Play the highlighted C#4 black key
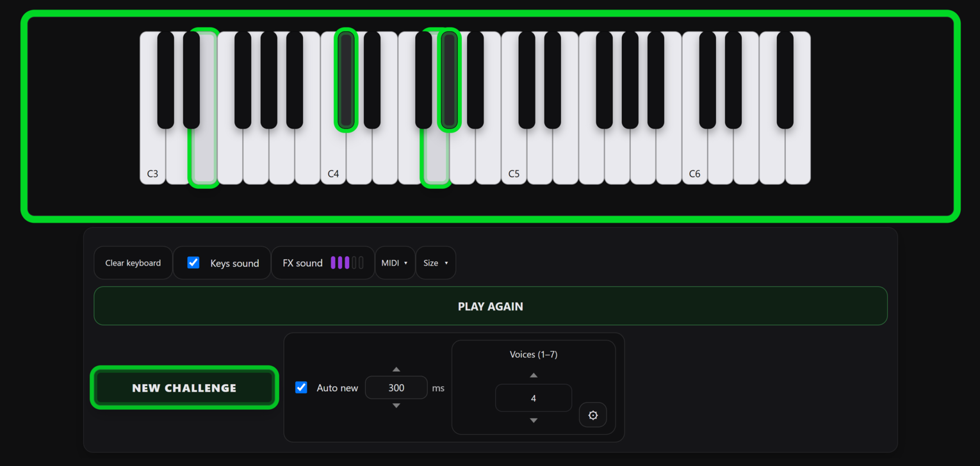This screenshot has width=980, height=466. click(x=346, y=80)
